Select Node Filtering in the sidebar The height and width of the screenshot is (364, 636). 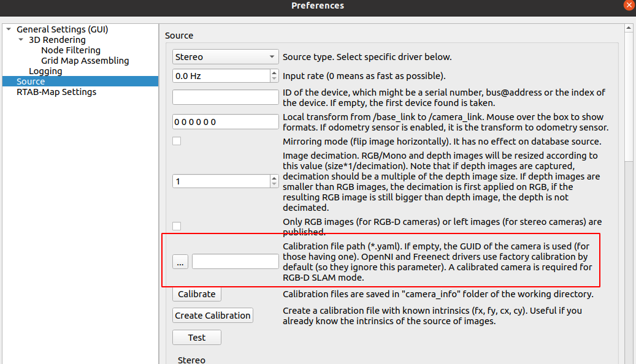71,50
